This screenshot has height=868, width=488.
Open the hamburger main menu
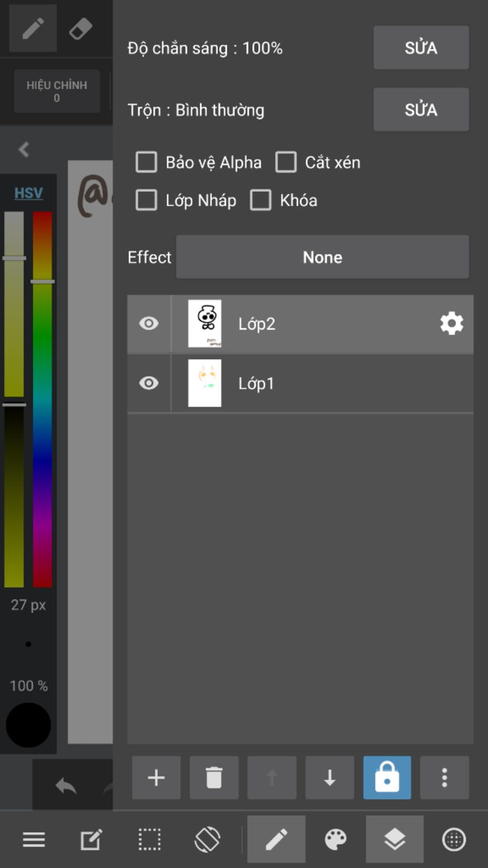[x=34, y=839]
